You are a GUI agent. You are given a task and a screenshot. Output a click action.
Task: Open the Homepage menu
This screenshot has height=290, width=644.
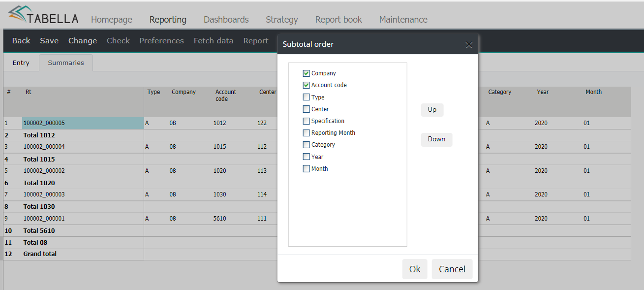point(112,20)
